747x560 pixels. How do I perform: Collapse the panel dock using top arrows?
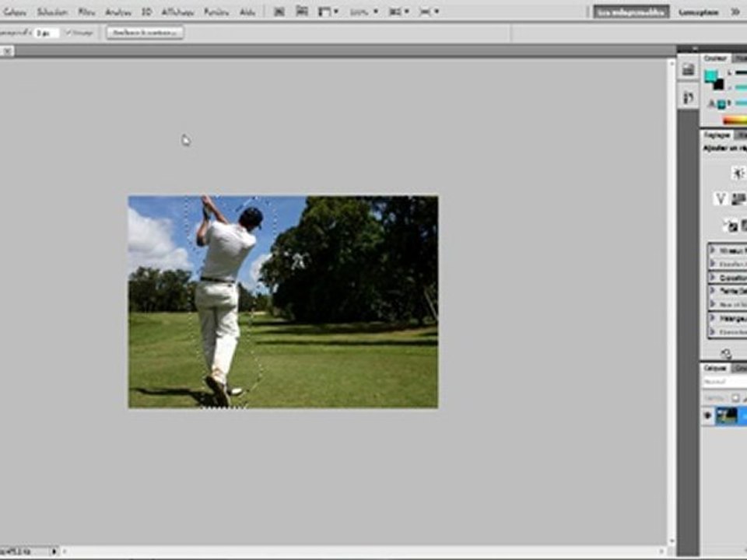pos(695,48)
